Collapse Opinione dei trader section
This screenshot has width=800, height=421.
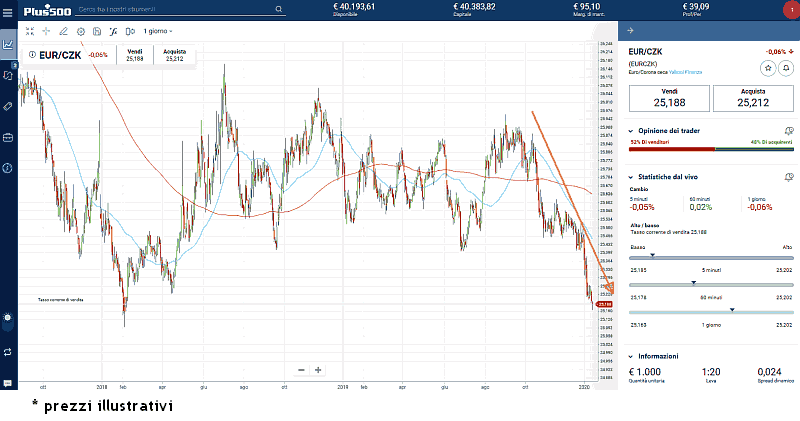point(629,130)
